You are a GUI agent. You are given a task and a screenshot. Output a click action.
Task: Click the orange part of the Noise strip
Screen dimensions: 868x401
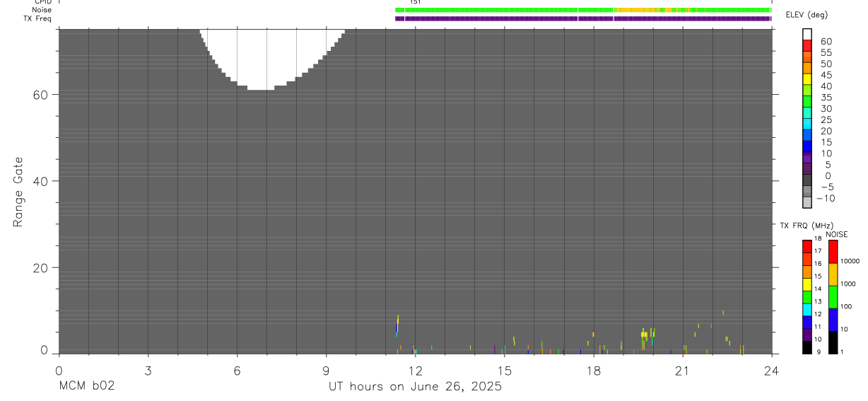tap(636, 11)
